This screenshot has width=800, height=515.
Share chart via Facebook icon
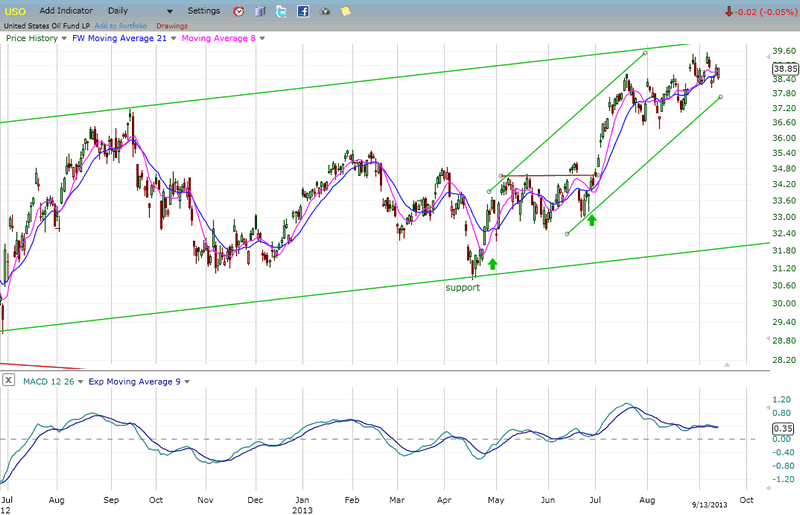[303, 11]
